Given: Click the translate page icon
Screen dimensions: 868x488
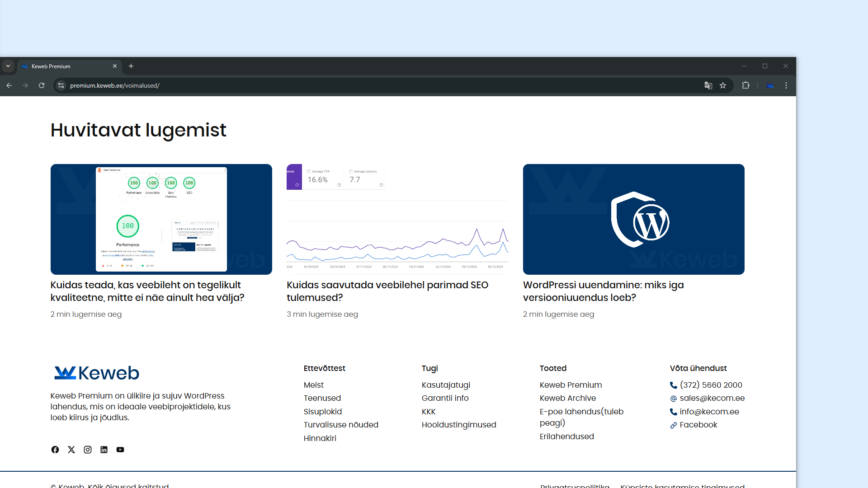Looking at the screenshot, I should tap(708, 85).
